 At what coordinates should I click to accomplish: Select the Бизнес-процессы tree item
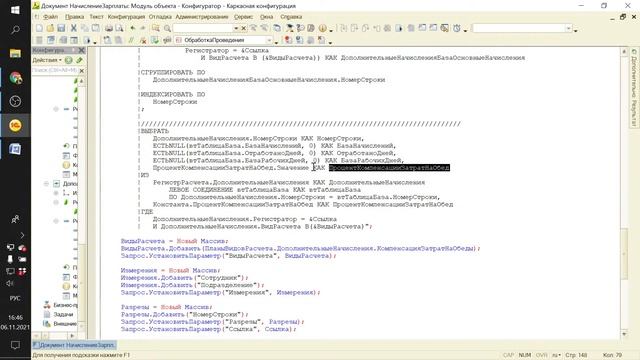[x=60, y=305]
